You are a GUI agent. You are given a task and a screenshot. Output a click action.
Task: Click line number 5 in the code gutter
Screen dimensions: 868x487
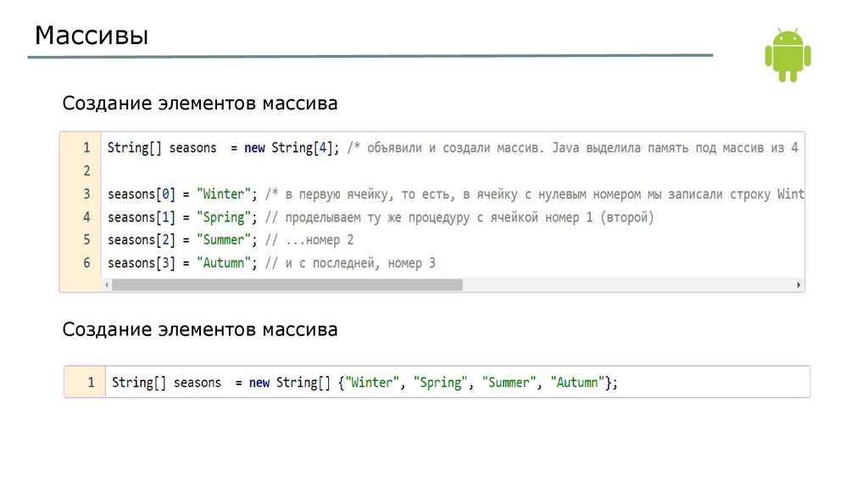(86, 240)
